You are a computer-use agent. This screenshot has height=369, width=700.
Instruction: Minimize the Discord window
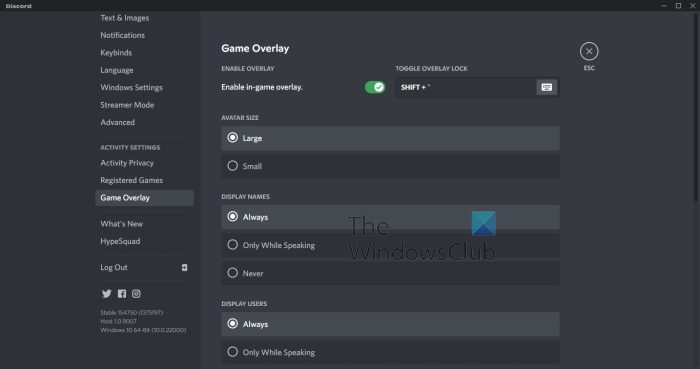click(664, 5)
